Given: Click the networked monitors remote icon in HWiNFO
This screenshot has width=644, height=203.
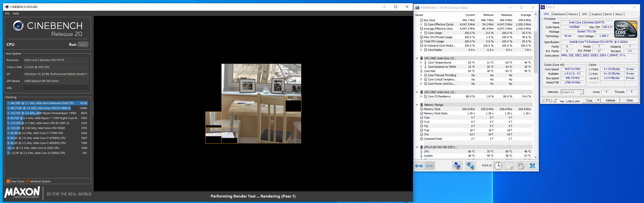Looking at the screenshot, I should tap(470, 166).
